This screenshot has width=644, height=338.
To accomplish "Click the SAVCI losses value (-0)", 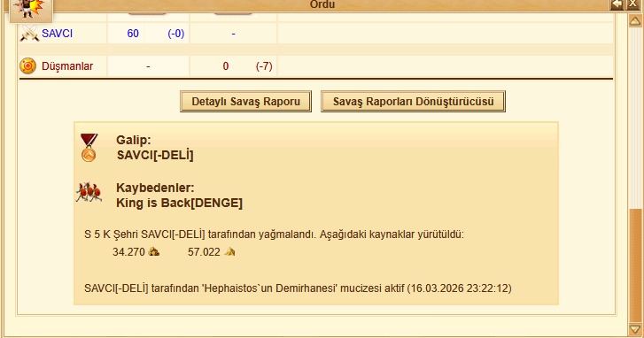I will pos(175,34).
